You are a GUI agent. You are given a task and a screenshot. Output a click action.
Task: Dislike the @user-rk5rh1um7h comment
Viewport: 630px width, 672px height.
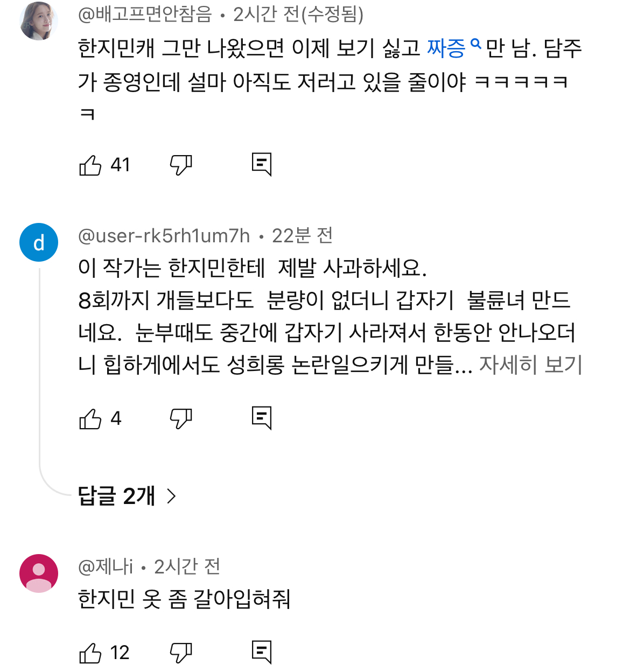pyautogui.click(x=181, y=419)
